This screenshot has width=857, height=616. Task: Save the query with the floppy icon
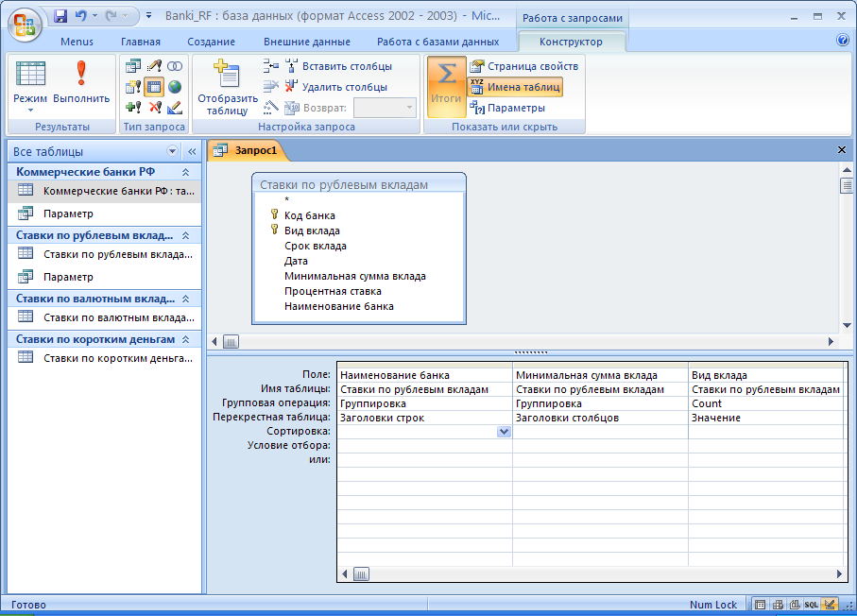tap(60, 16)
